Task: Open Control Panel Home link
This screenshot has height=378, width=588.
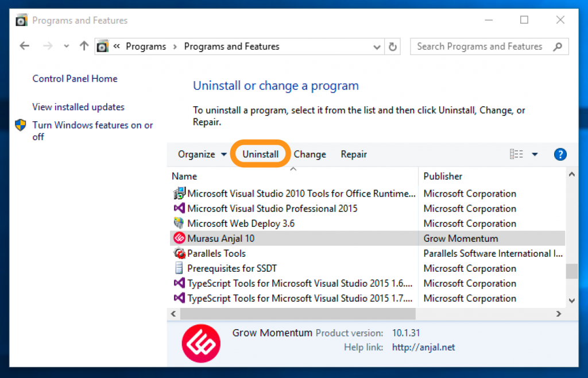Action: [x=75, y=78]
